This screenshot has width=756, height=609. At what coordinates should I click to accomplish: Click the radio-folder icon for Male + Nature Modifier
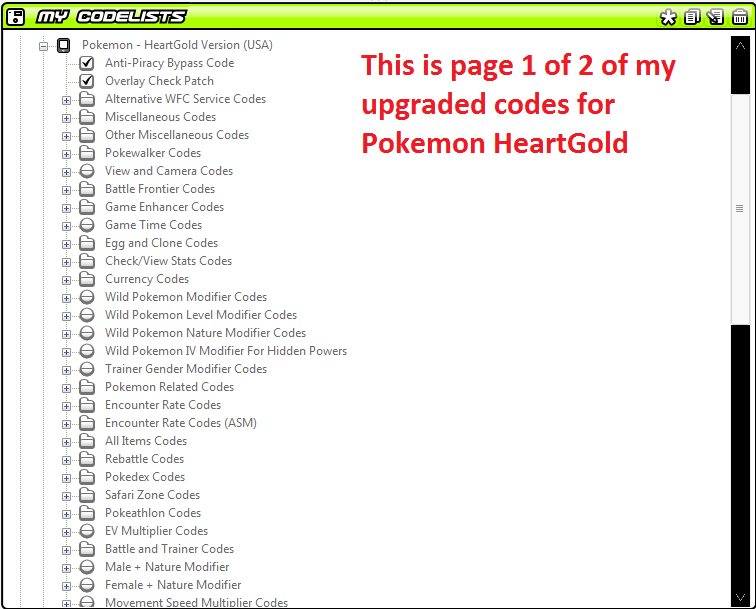87,567
